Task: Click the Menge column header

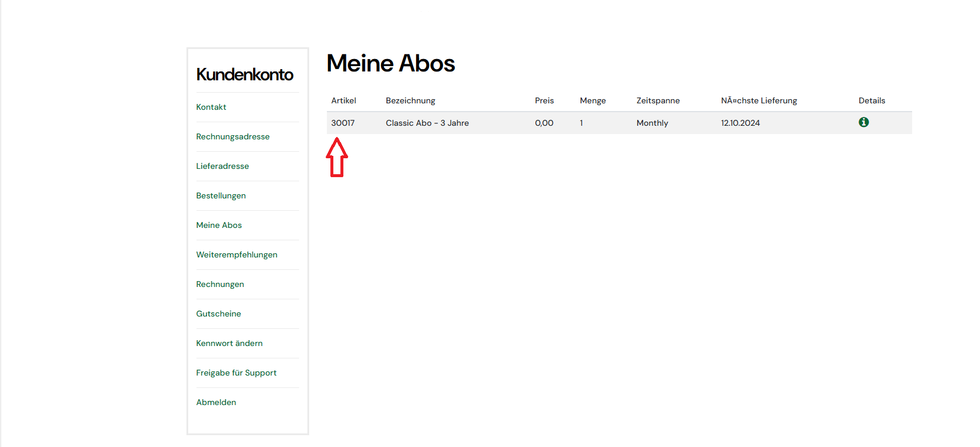Action: pos(593,100)
